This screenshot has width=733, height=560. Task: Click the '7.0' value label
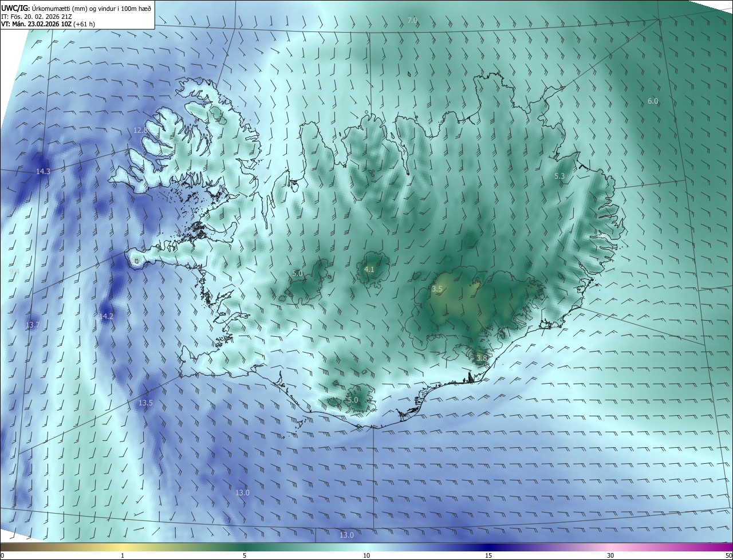pos(412,21)
